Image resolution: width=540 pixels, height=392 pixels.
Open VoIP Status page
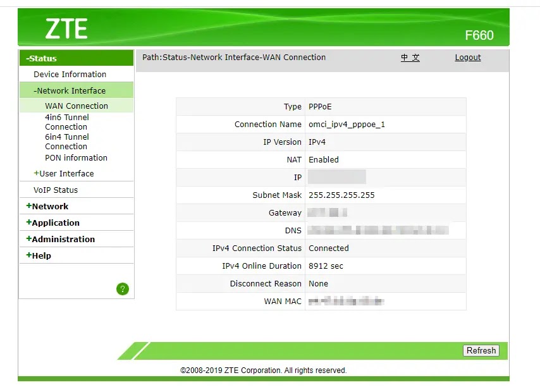(x=56, y=190)
